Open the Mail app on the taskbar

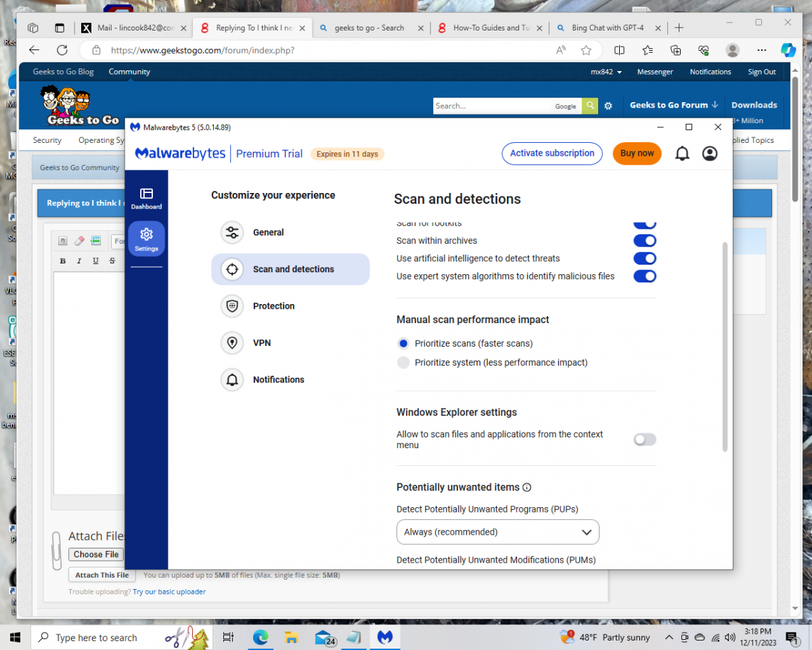coord(325,637)
